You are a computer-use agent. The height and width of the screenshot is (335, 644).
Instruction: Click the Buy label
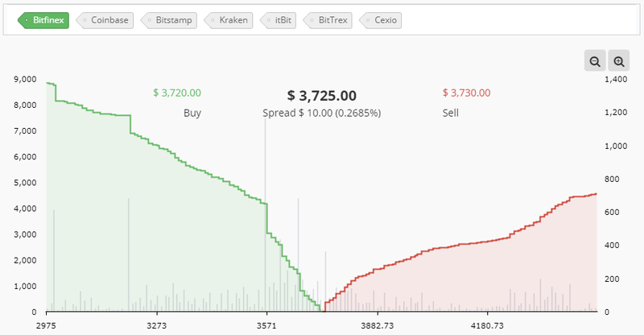click(x=192, y=113)
